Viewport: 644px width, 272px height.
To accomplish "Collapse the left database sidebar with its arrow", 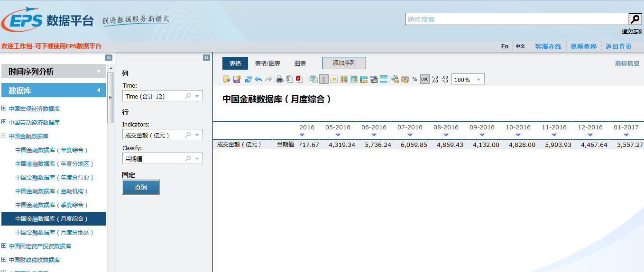I will (x=109, y=57).
